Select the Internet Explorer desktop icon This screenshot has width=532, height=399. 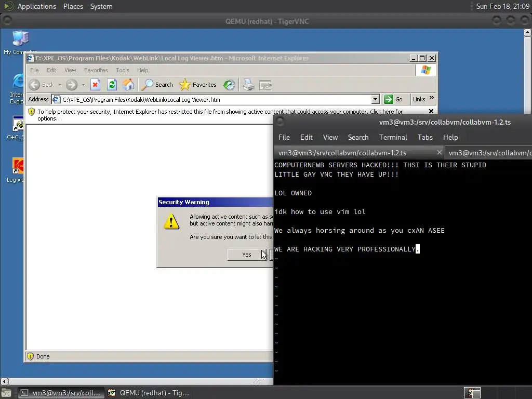coord(17,89)
